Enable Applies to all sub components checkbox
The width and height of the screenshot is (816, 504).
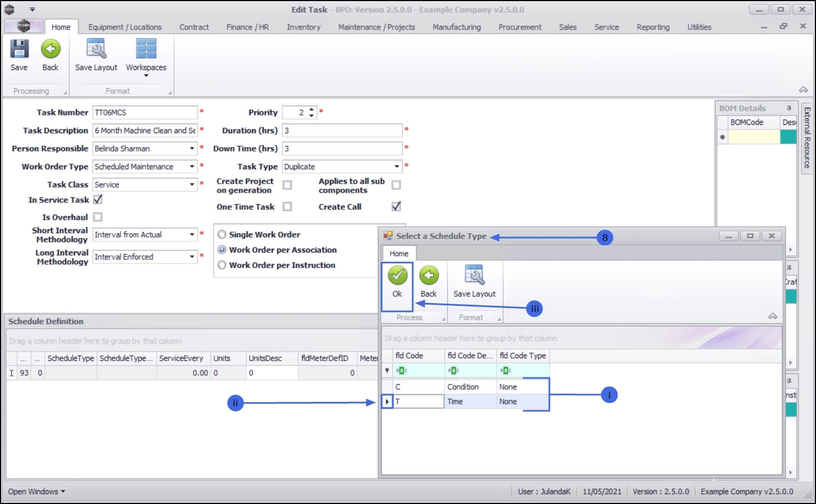pos(396,185)
